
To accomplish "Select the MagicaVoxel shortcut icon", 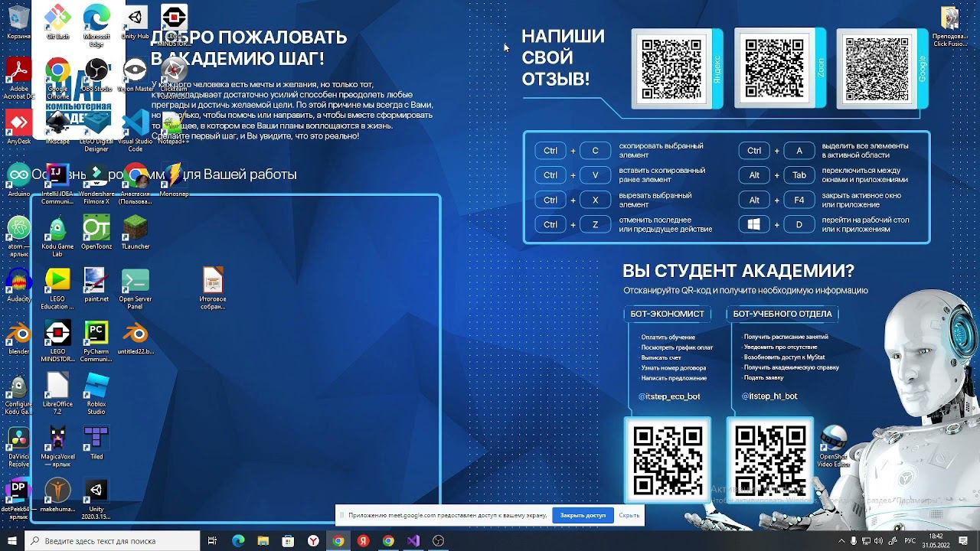I will click(57, 447).
